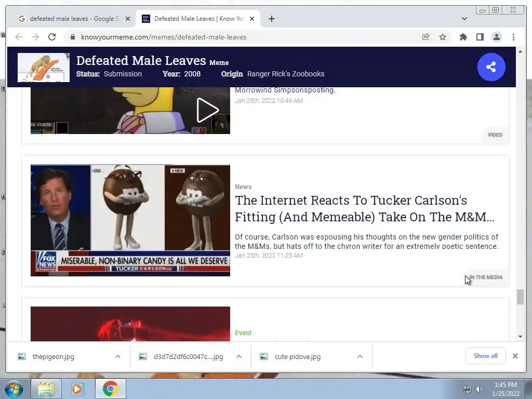532x399 pixels.
Task: Click Show all downloads button
Action: click(486, 355)
